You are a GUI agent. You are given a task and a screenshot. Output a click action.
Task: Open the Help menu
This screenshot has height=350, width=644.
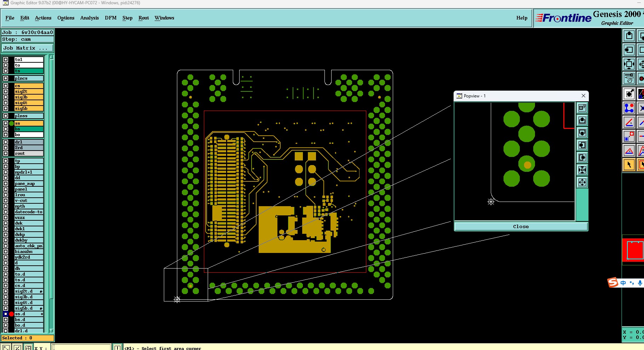point(522,18)
